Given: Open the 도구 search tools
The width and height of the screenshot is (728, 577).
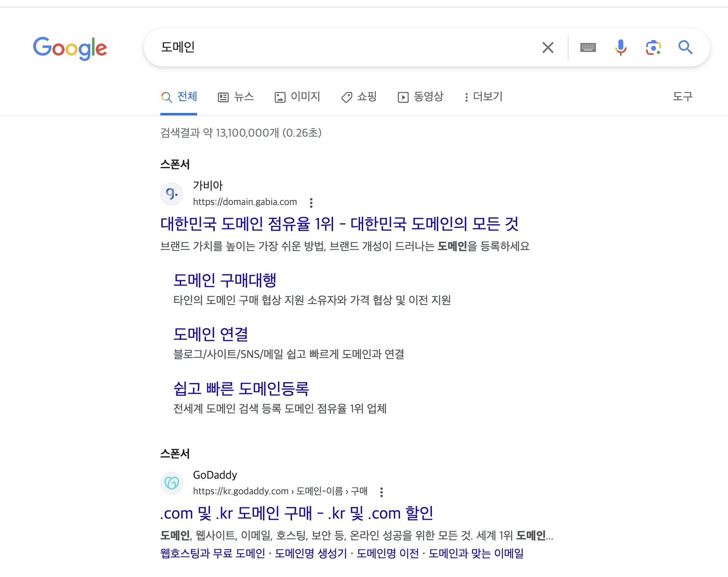Looking at the screenshot, I should [x=683, y=97].
